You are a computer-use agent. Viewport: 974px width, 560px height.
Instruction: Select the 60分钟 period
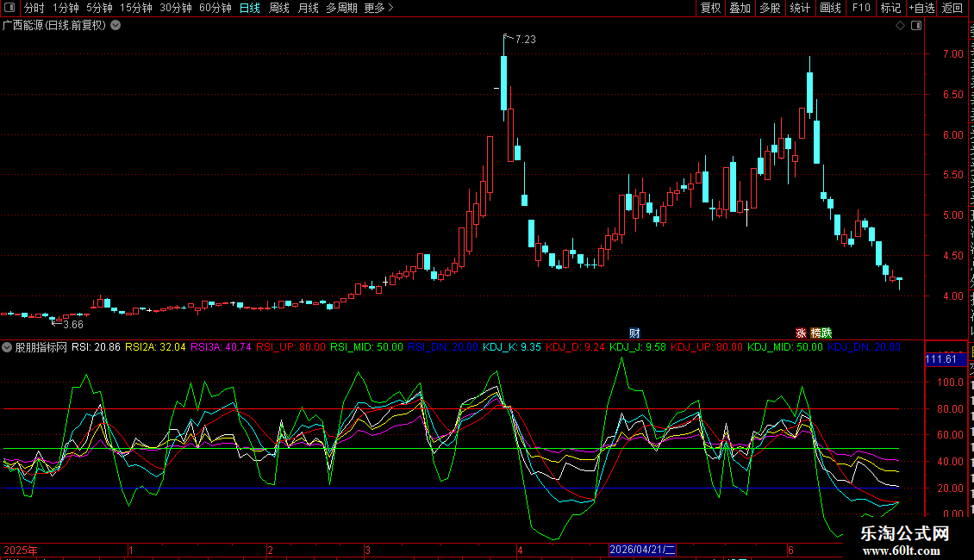(215, 8)
